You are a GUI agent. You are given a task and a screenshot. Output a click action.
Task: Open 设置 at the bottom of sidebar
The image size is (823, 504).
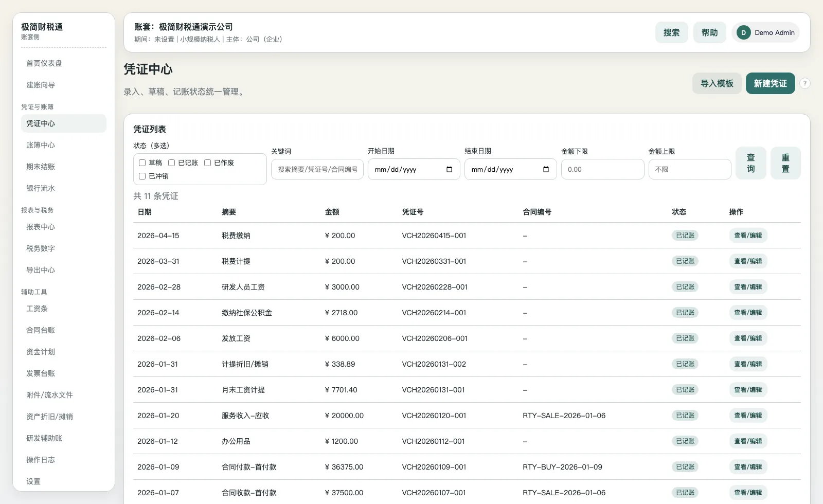(33, 481)
